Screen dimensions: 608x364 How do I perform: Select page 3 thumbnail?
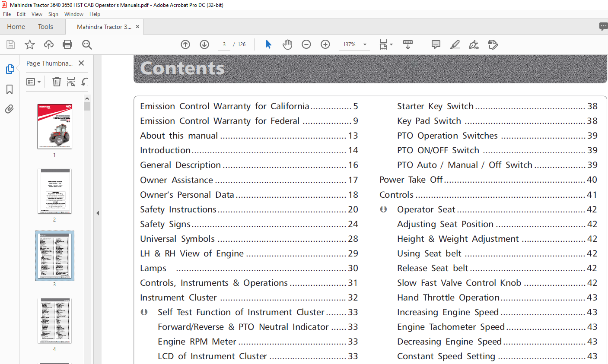[54, 256]
